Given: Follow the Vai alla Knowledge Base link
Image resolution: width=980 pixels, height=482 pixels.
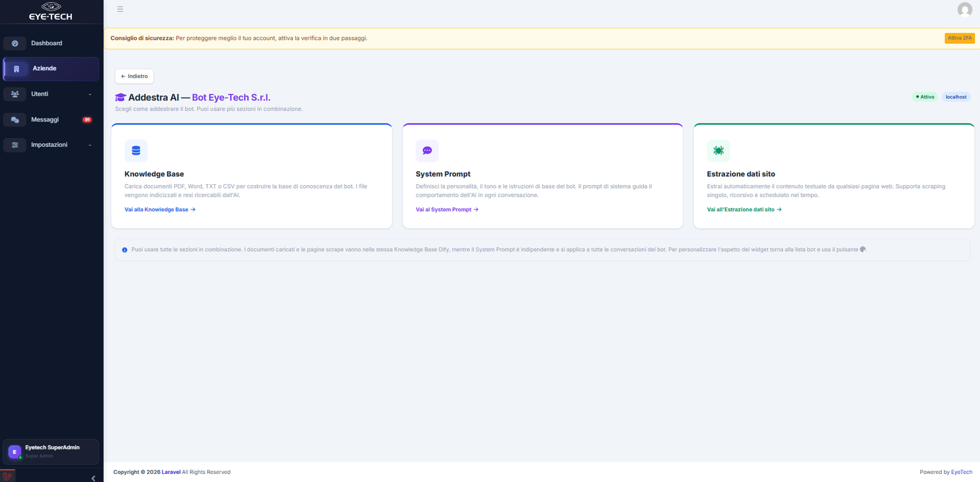Looking at the screenshot, I should [160, 209].
